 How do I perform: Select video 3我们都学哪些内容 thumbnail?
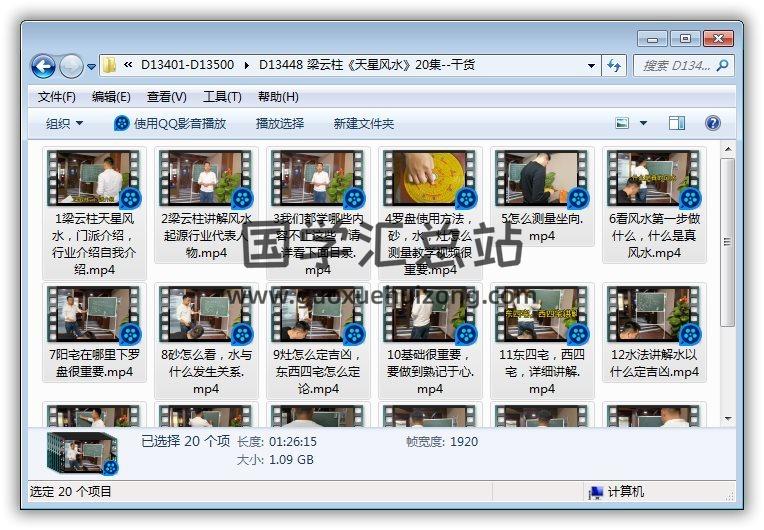tap(318, 178)
